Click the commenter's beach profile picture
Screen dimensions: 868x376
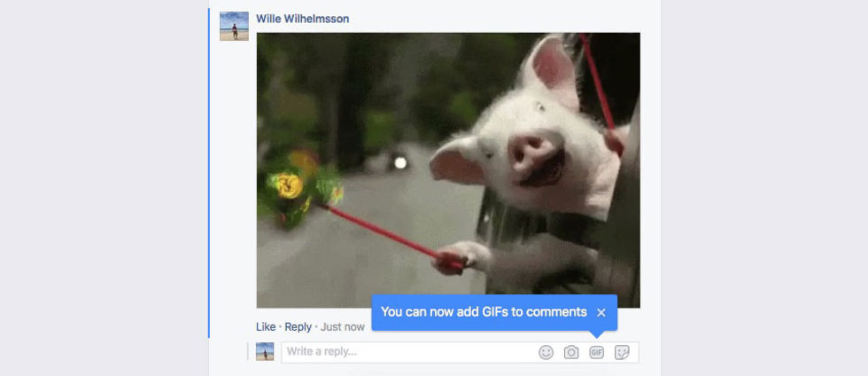(x=234, y=26)
